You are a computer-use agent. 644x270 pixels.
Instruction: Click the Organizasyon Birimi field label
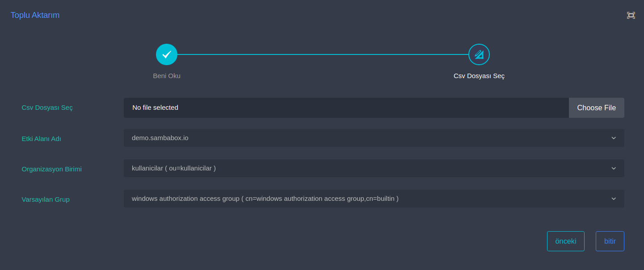pos(51,169)
